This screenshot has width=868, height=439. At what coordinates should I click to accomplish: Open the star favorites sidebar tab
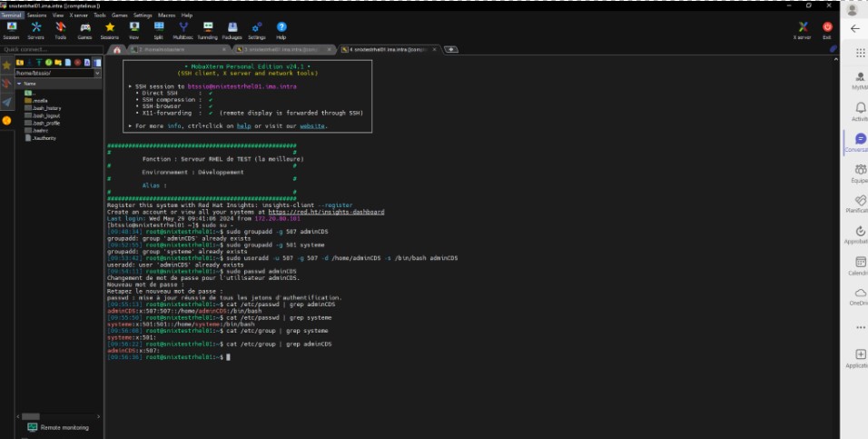[6, 65]
